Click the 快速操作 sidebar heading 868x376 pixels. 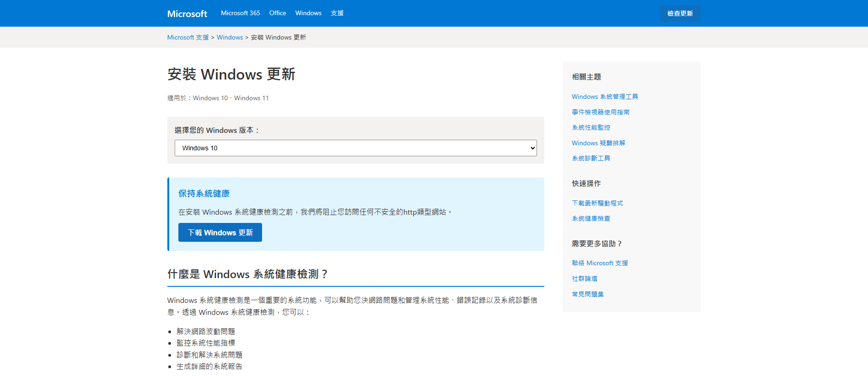click(587, 183)
